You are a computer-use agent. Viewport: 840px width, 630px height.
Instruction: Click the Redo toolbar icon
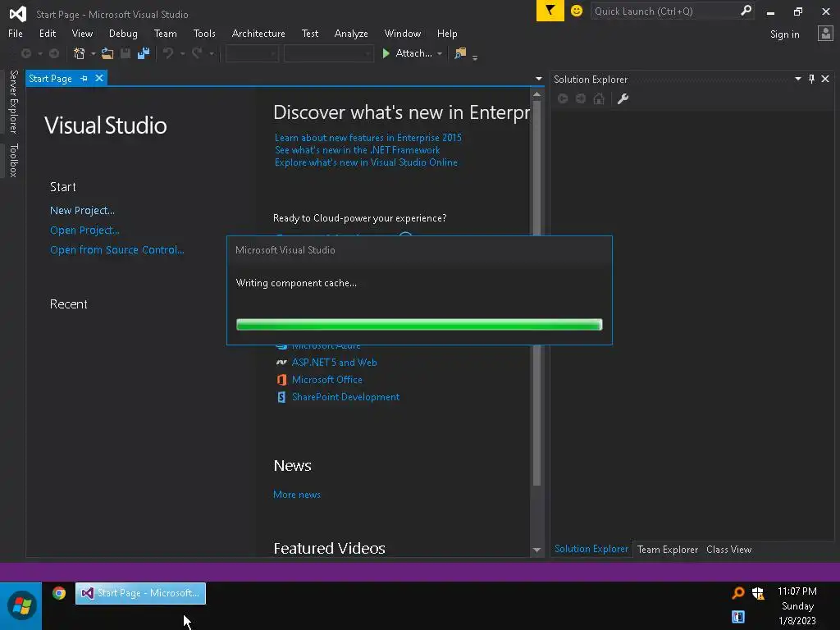(x=197, y=53)
